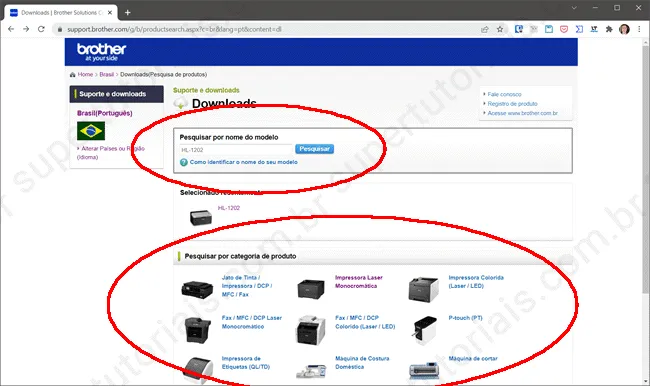This screenshot has height=386, width=650.
Task: Close the Brother Solutions tab
Action: pos(110,13)
